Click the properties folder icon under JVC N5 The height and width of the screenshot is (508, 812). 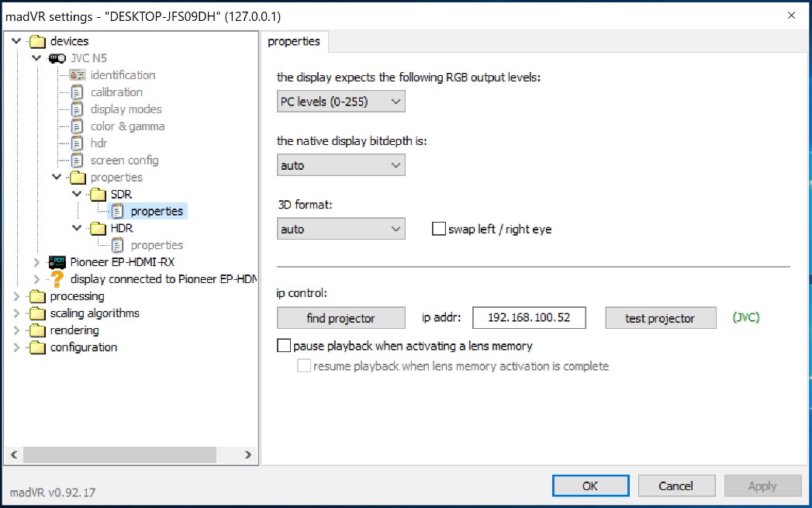[x=78, y=178]
